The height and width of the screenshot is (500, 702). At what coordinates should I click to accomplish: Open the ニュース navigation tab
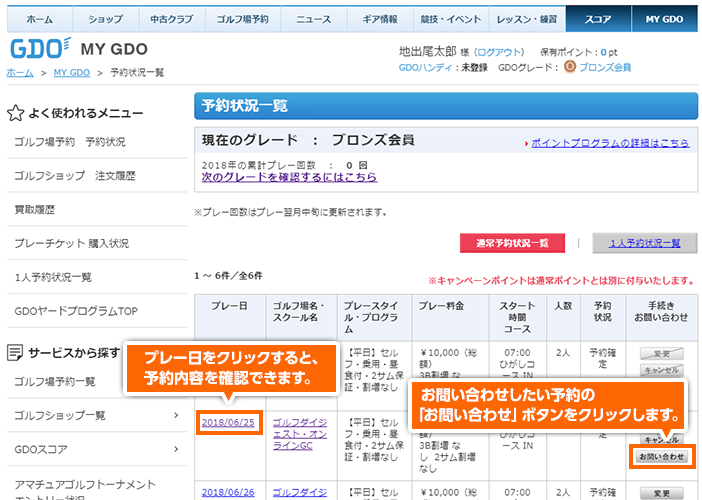(x=314, y=19)
